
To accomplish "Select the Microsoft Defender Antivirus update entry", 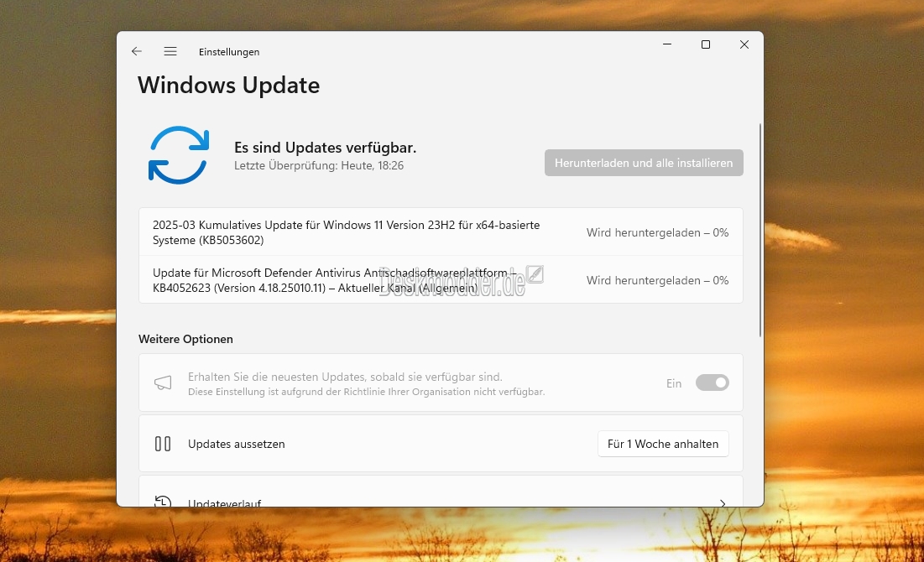I will click(x=441, y=280).
